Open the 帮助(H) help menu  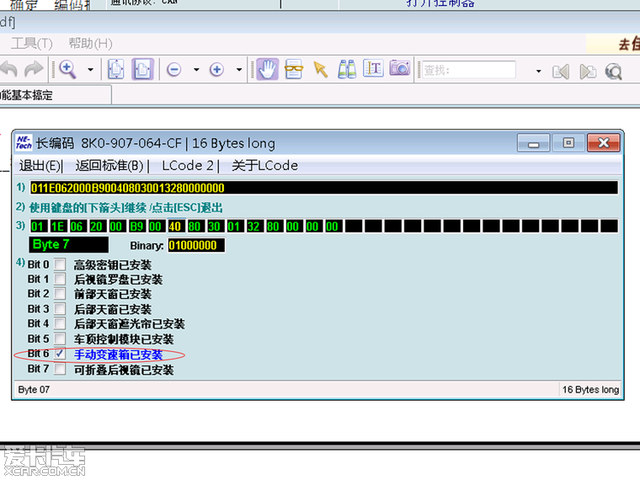(x=90, y=44)
